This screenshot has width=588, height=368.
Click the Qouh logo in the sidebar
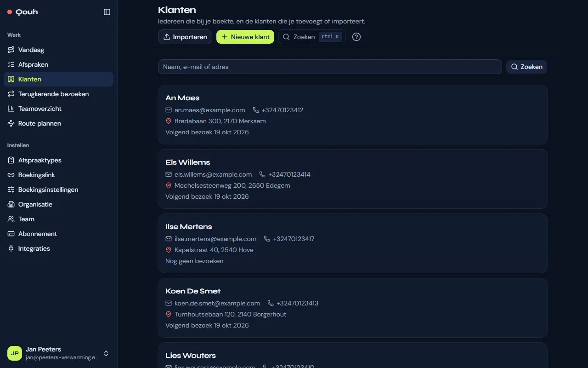pyautogui.click(x=23, y=12)
